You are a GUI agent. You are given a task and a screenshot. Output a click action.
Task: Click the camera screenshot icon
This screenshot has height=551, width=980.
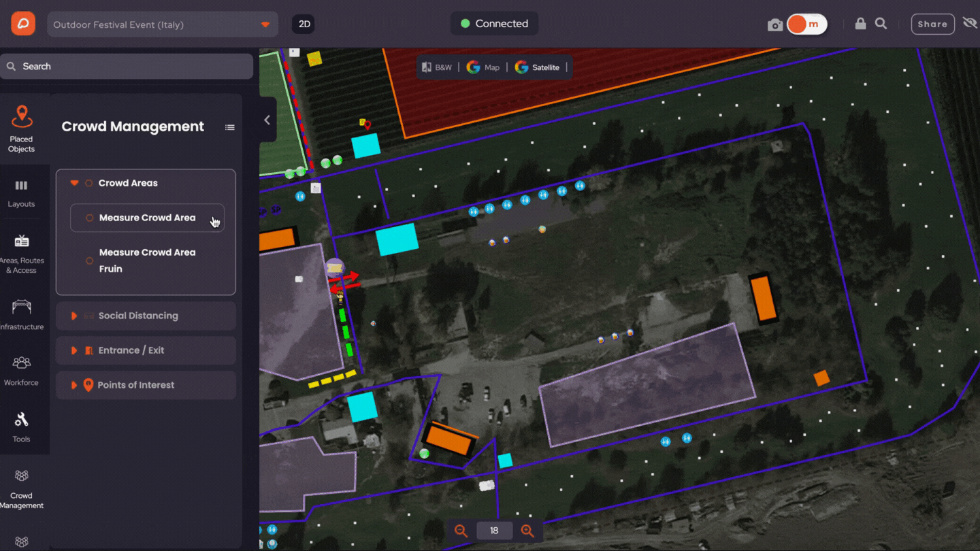pos(774,25)
